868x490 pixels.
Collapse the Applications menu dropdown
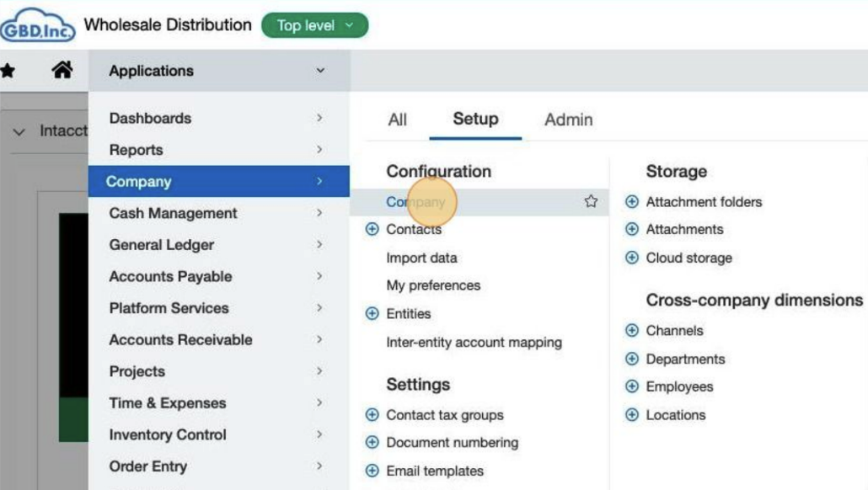[x=320, y=72]
